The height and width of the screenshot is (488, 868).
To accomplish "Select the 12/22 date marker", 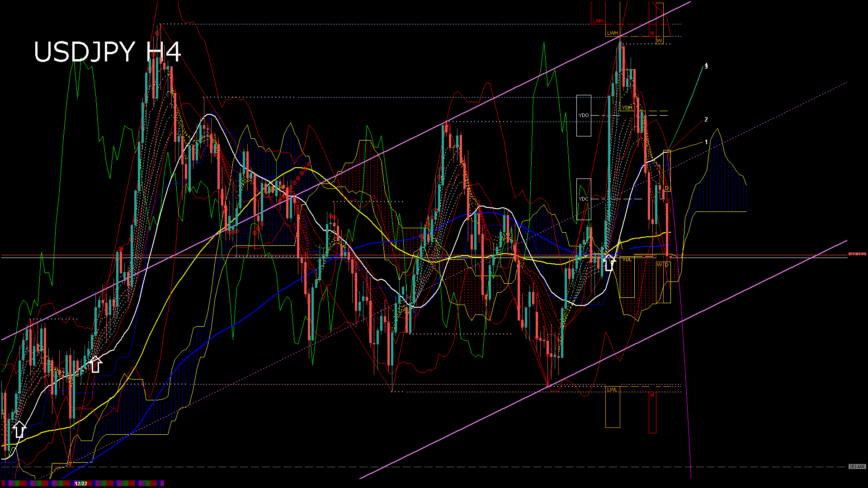I will 81,483.
